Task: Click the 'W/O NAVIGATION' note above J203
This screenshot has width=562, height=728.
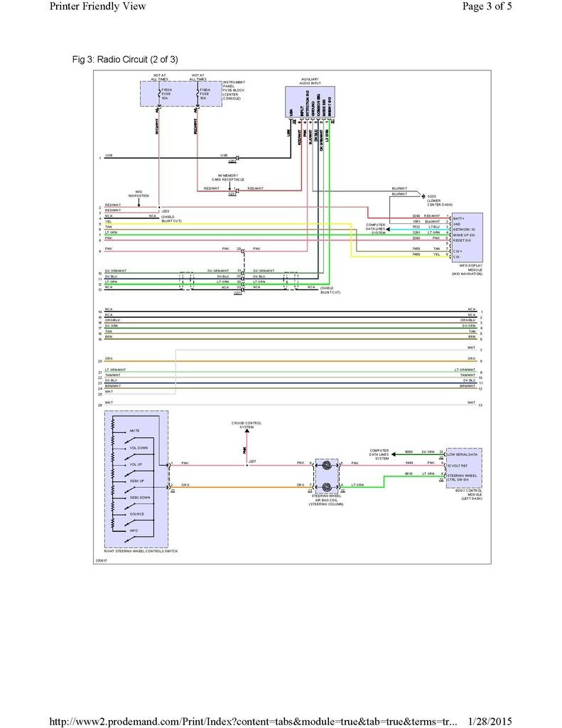Action: (139, 193)
